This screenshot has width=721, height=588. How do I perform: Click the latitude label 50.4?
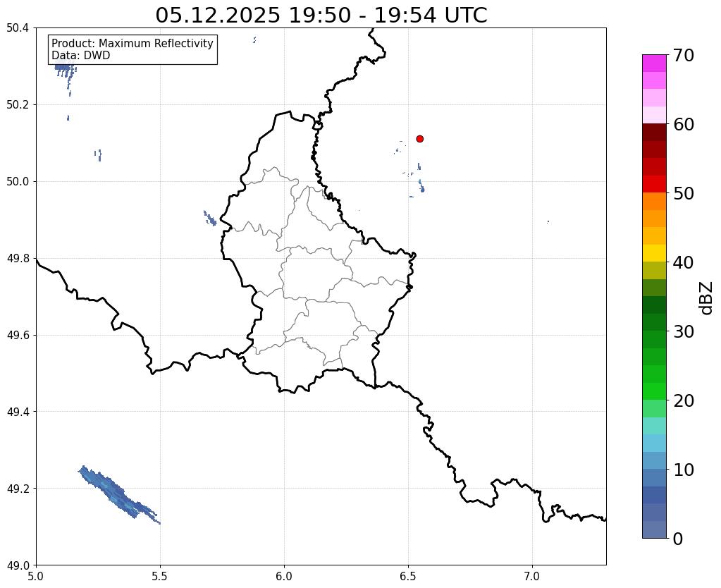point(18,28)
